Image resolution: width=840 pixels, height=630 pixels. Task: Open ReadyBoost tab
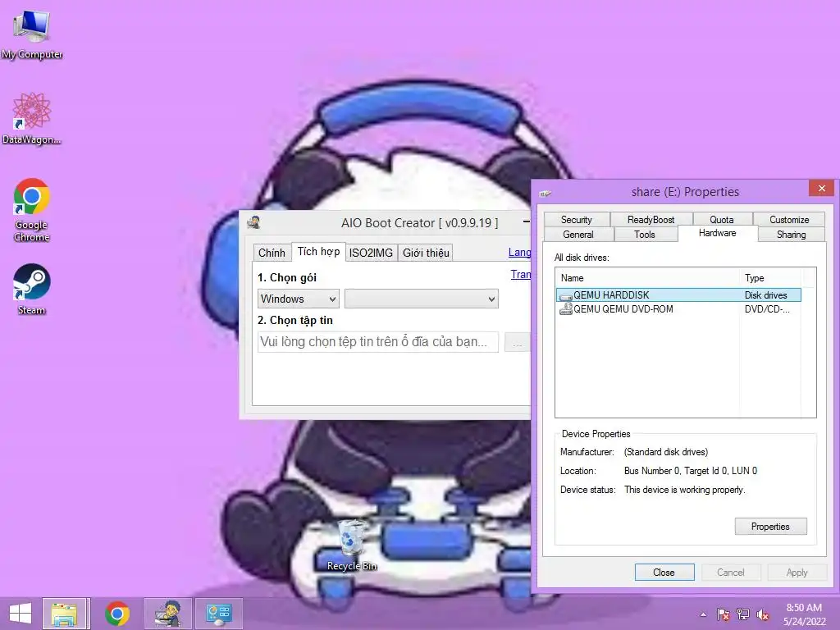[x=651, y=220]
